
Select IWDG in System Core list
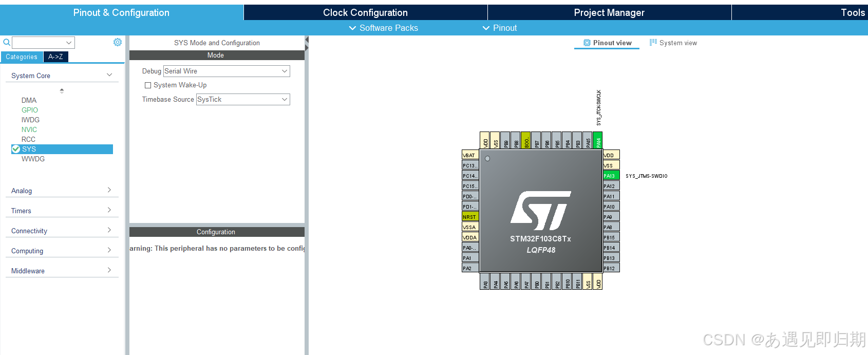30,120
